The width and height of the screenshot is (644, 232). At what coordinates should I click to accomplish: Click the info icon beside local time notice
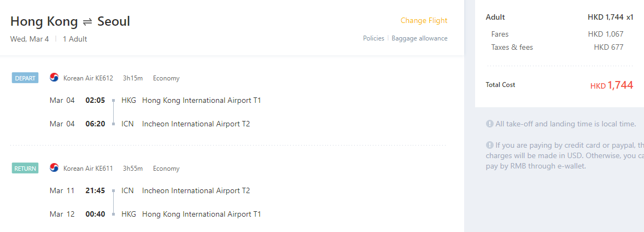pos(490,124)
